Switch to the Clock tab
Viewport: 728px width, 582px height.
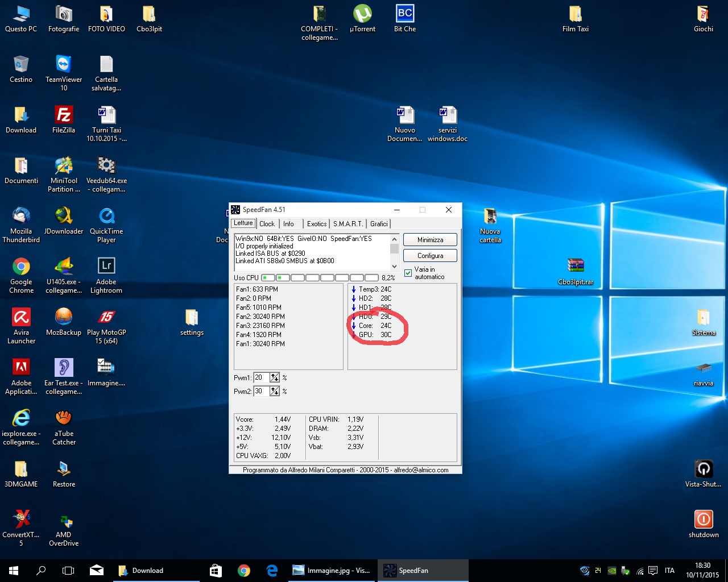click(x=267, y=224)
